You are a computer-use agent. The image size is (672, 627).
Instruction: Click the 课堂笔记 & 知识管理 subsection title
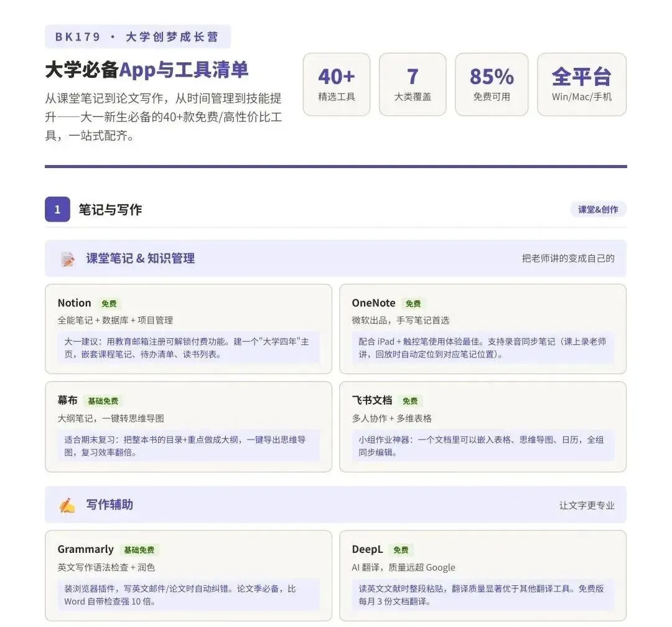(141, 258)
